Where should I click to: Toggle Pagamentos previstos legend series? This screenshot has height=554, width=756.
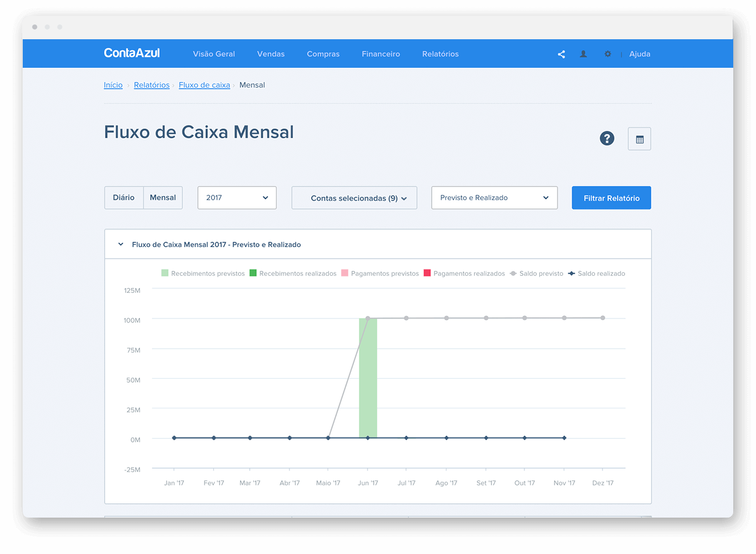point(380,274)
